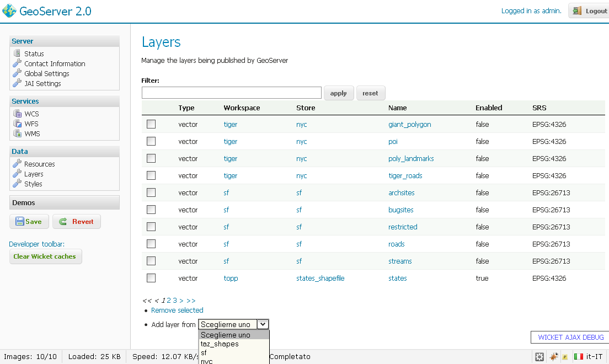
Task: Toggle the Add layer from dropdown arrow
Action: coord(263,324)
